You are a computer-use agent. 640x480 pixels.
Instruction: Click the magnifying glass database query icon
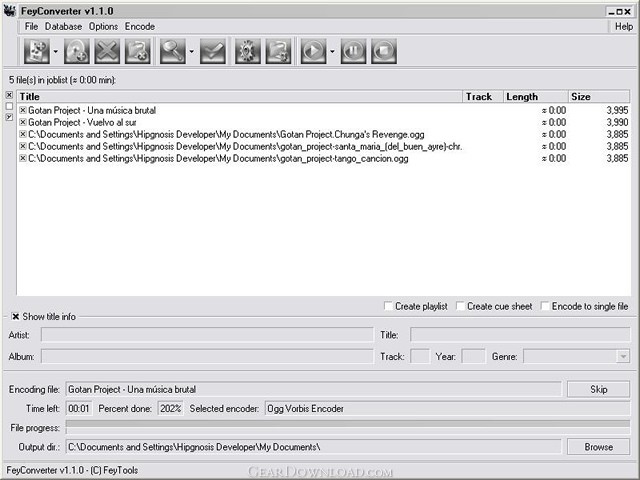coord(173,51)
